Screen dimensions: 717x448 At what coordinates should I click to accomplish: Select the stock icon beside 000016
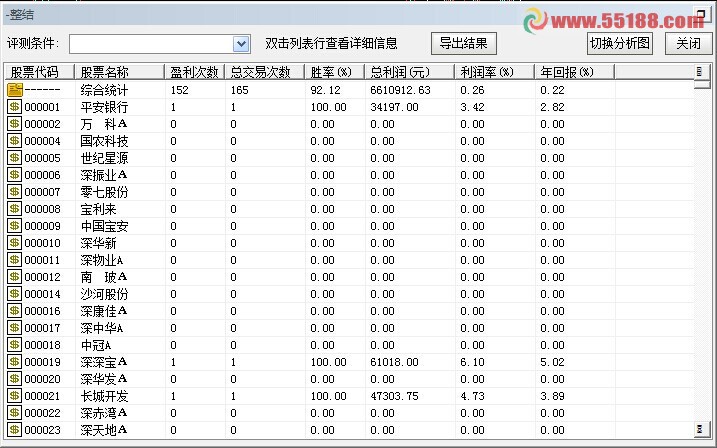[x=15, y=311]
